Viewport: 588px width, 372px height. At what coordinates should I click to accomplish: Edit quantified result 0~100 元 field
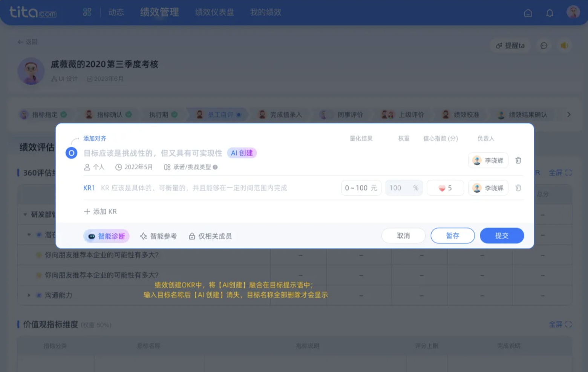pyautogui.click(x=361, y=188)
